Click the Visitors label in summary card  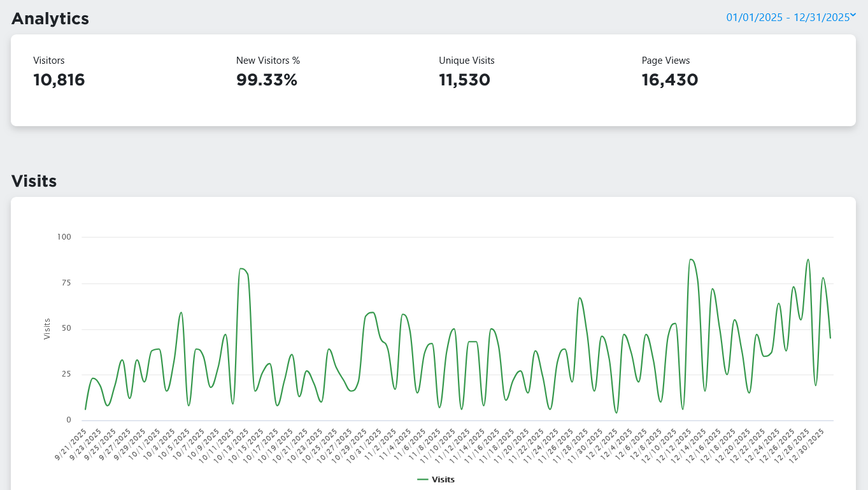[x=49, y=61]
